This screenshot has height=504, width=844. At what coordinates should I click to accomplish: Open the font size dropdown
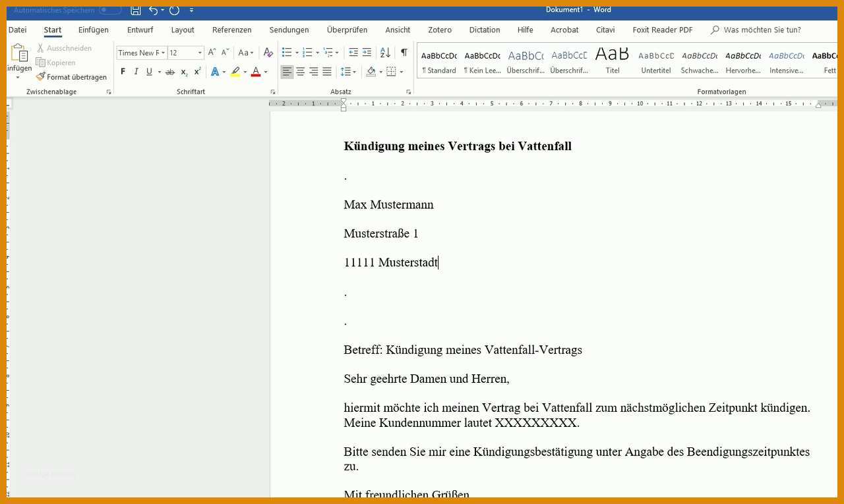(x=200, y=53)
